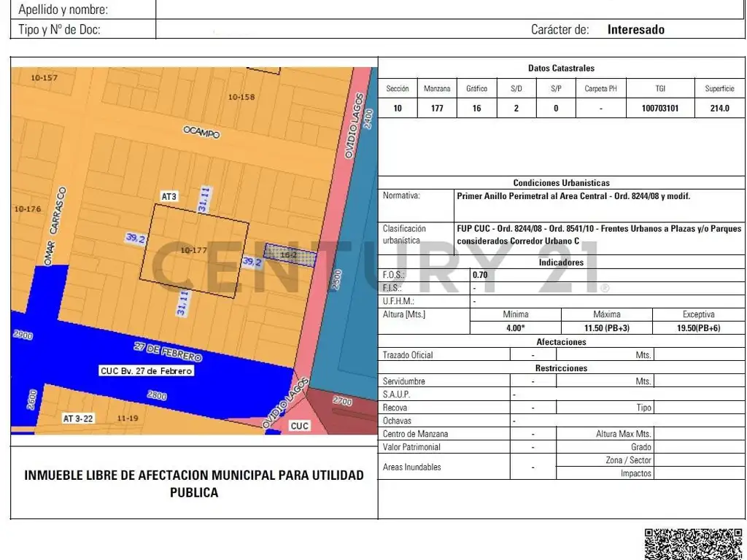Click the Primer Anillo Perimetral normativa text
This screenshot has width=747, height=560.
point(573,196)
